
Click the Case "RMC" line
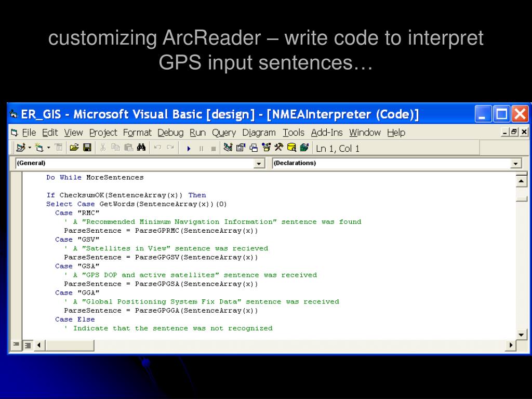point(77,212)
